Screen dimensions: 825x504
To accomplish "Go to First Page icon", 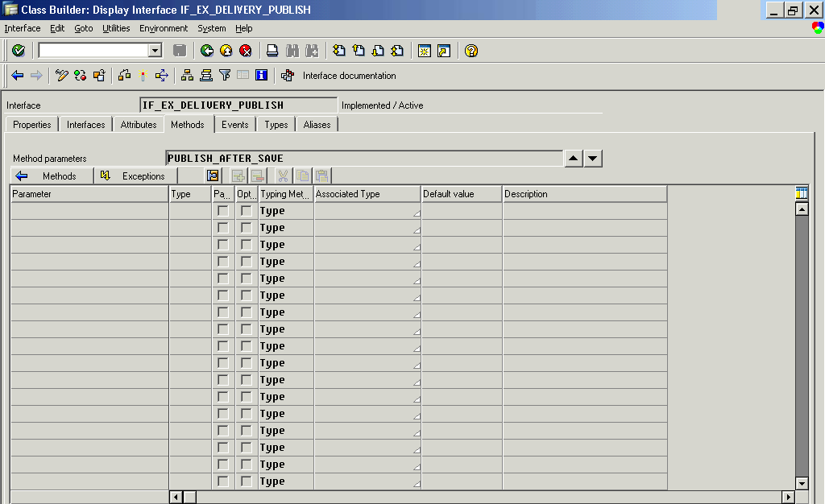I will [339, 51].
